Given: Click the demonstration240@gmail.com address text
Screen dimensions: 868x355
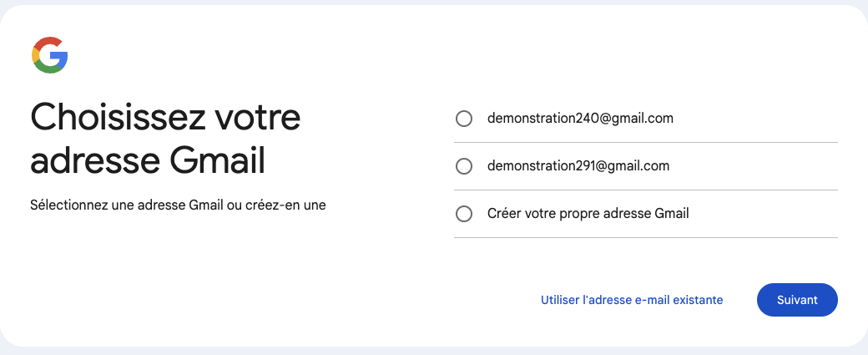Looking at the screenshot, I should pos(580,119).
